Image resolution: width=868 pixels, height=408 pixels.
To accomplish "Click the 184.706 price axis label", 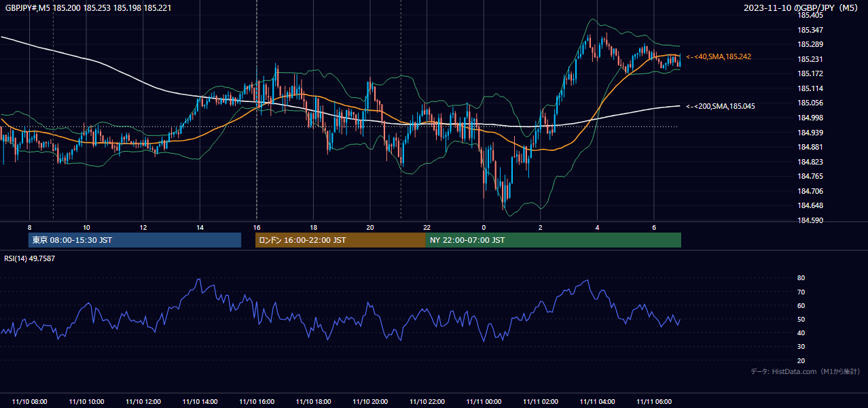I will point(810,191).
